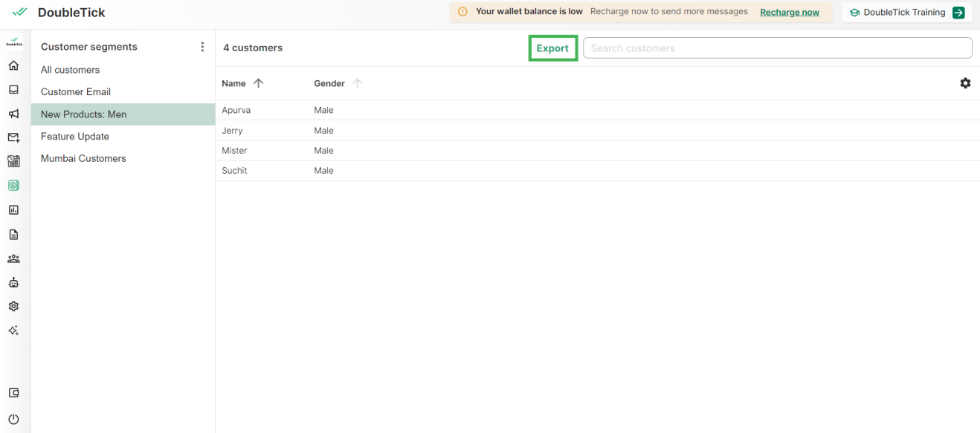Image resolution: width=980 pixels, height=433 pixels.
Task: Open the settings gear in sidebar
Action: (13, 306)
